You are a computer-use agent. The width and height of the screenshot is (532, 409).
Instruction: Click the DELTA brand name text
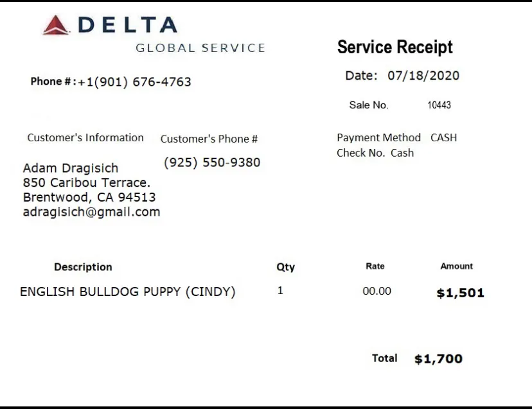point(128,25)
